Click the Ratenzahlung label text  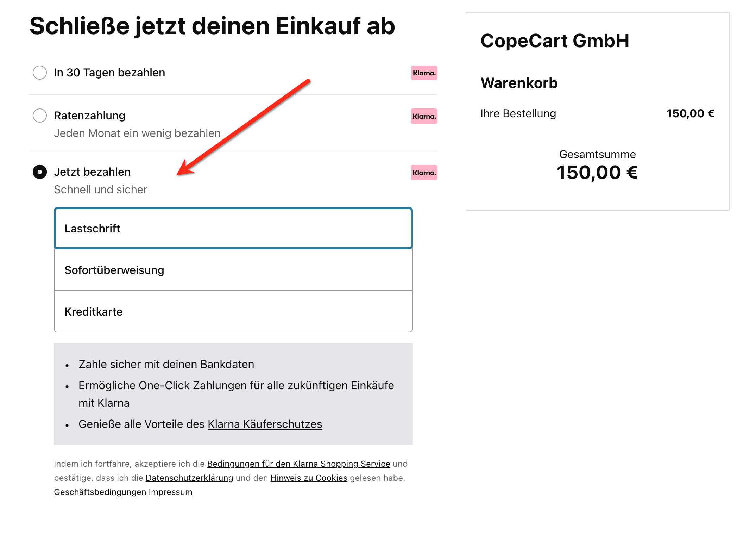(90, 116)
